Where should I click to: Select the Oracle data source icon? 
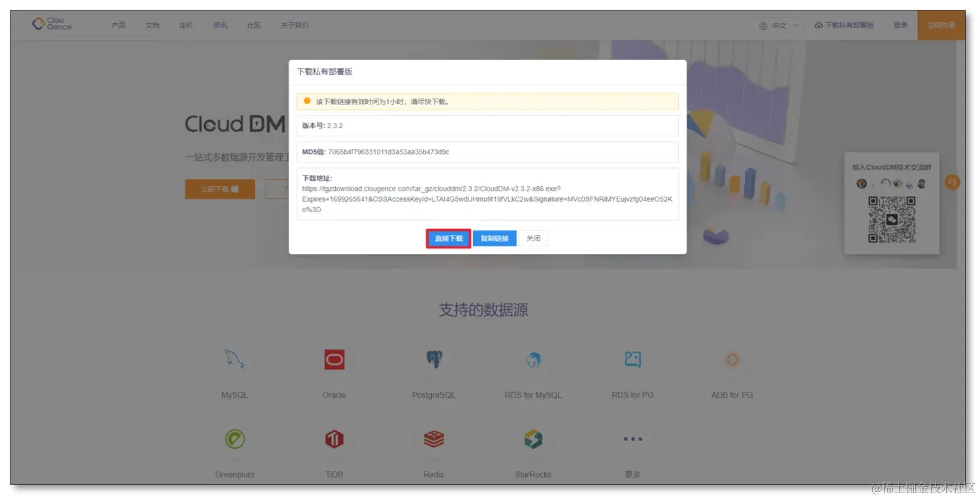click(335, 359)
